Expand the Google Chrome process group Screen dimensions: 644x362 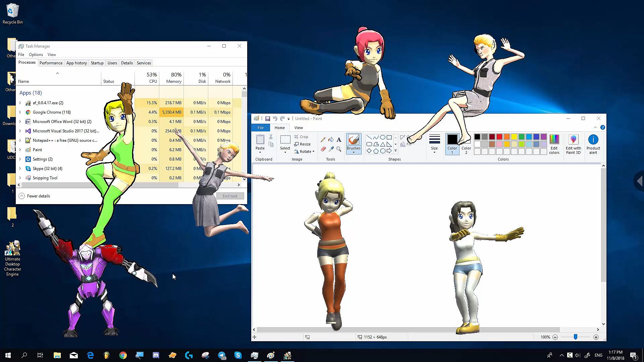coord(20,112)
